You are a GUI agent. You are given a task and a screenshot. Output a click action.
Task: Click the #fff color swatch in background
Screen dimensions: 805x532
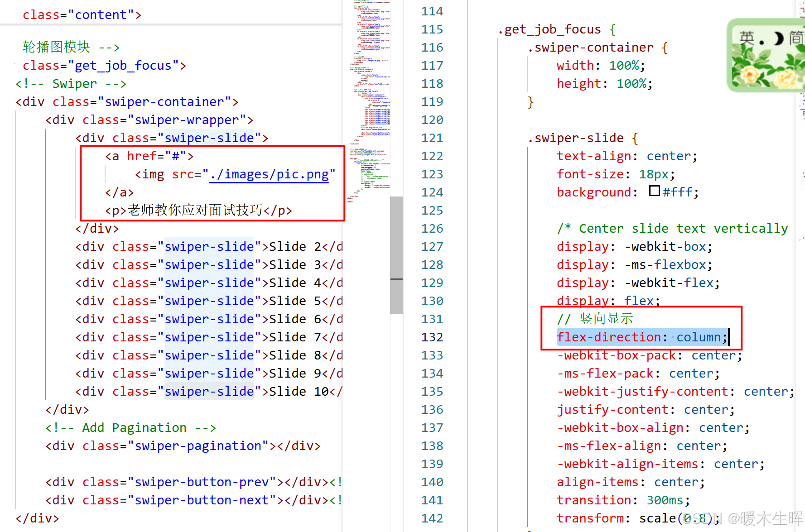click(x=654, y=191)
